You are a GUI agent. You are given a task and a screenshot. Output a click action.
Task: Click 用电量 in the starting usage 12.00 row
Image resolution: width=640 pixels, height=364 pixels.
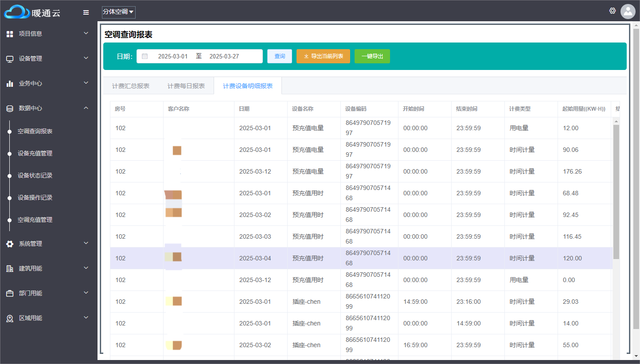pyautogui.click(x=519, y=128)
